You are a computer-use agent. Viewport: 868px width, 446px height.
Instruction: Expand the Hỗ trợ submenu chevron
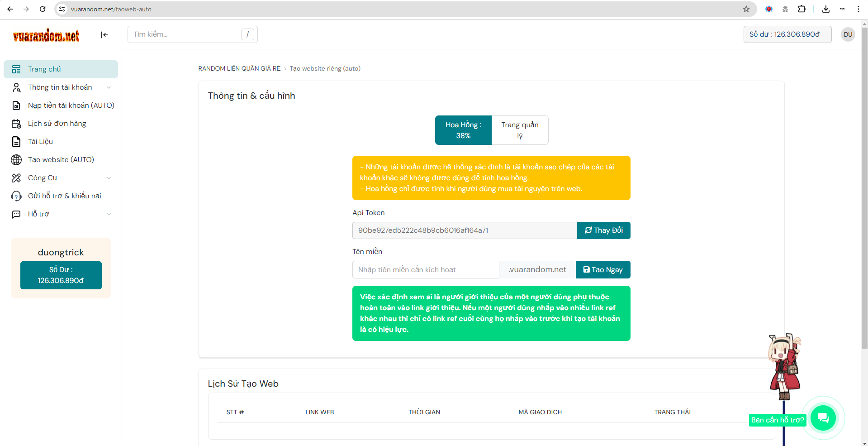(109, 214)
